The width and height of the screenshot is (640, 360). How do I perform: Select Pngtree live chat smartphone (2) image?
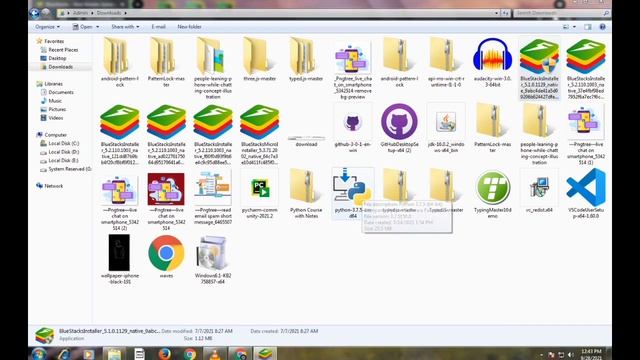pos(119,201)
